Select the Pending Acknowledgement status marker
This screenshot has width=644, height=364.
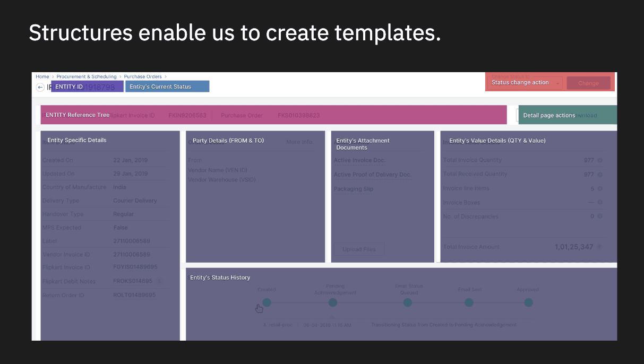pos(333,302)
